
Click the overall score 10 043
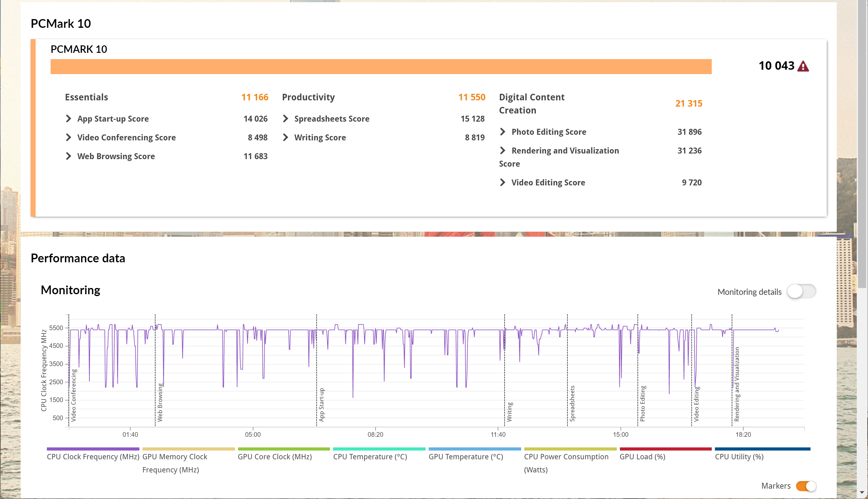(x=776, y=66)
